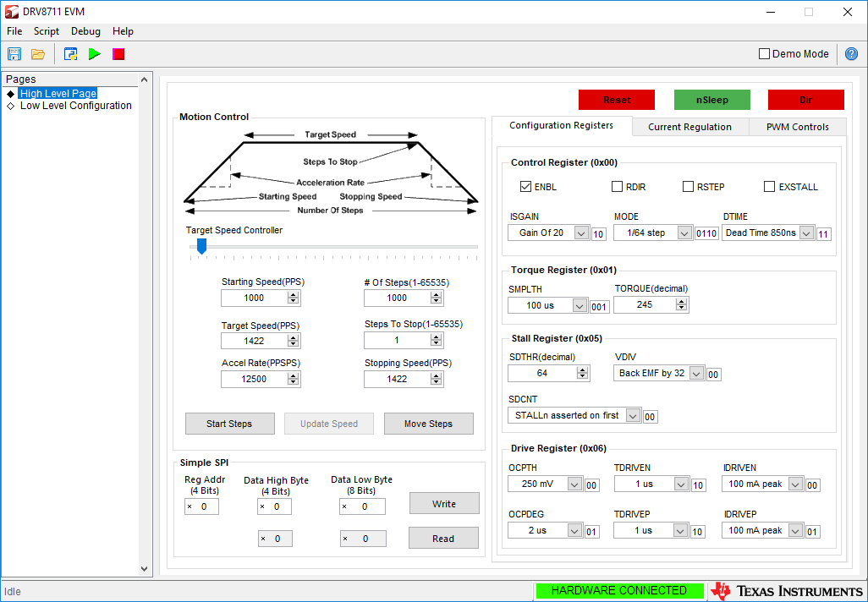Open the IDRIVEP 100 mA peak dropdown
This screenshot has height=602, width=868.
762,531
